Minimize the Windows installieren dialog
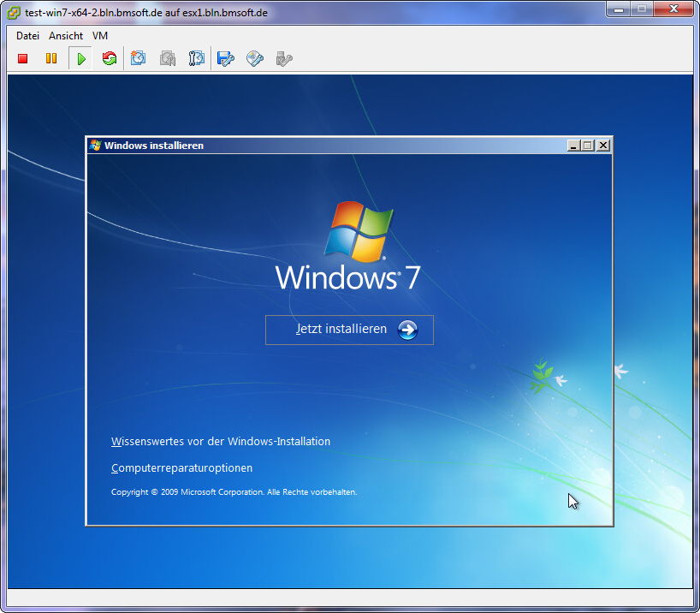700x613 pixels. point(573,146)
